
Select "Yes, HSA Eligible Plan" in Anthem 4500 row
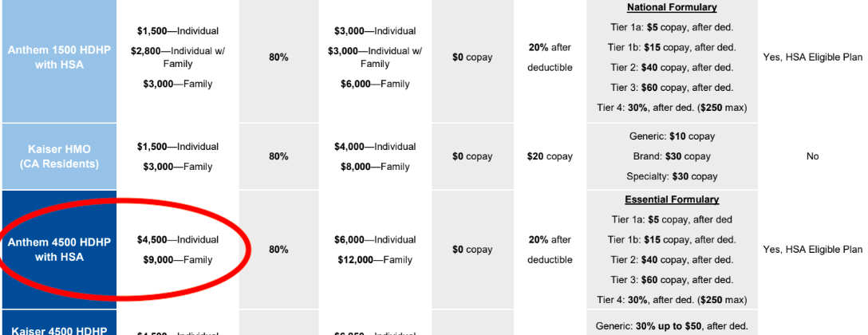812,249
